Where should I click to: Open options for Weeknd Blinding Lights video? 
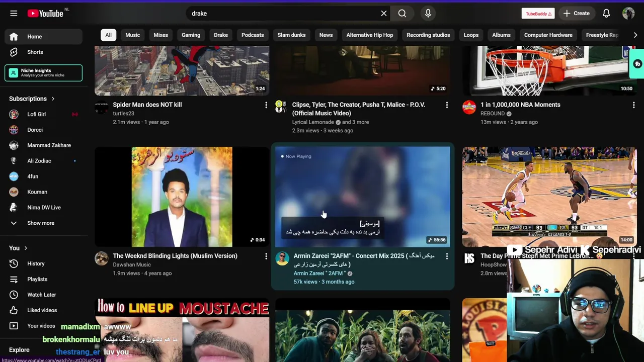coord(266,256)
